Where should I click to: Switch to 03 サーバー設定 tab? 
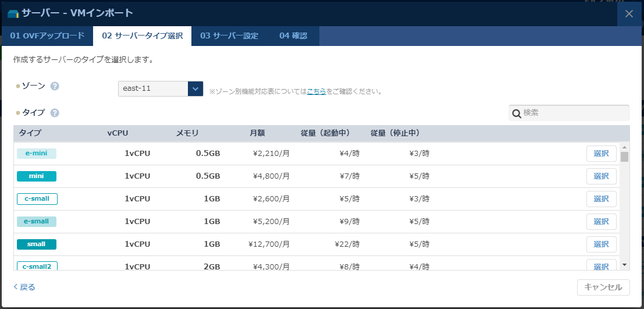[229, 36]
